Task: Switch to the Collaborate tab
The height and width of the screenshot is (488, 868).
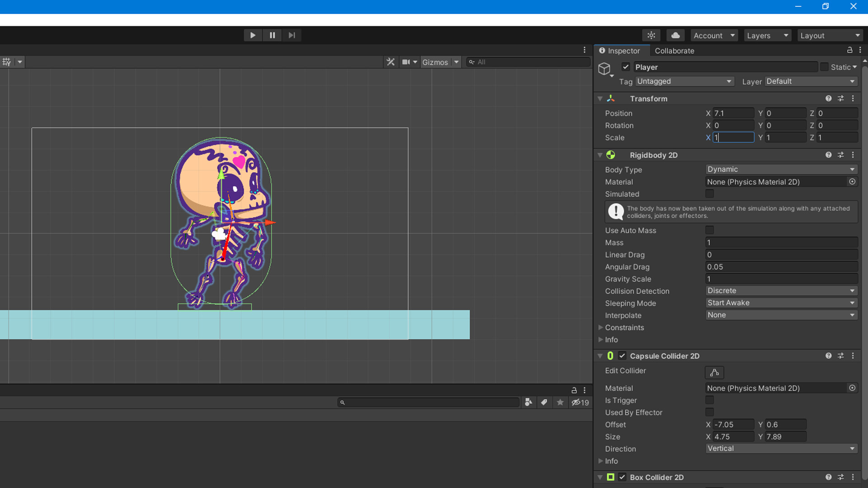Action: pyautogui.click(x=674, y=51)
